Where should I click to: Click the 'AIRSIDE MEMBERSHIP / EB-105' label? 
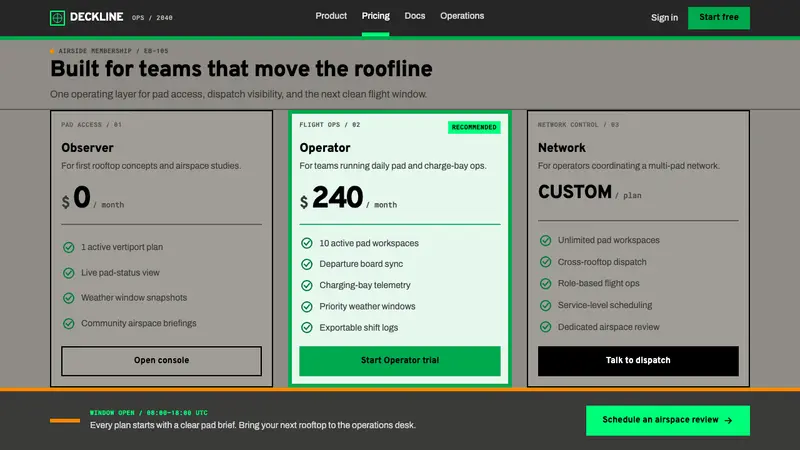click(113, 51)
